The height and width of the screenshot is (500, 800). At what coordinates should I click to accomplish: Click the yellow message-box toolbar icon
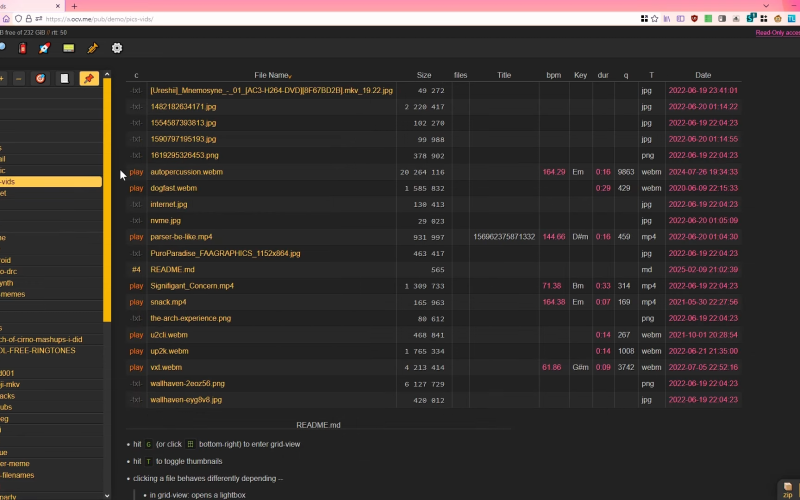pos(69,48)
